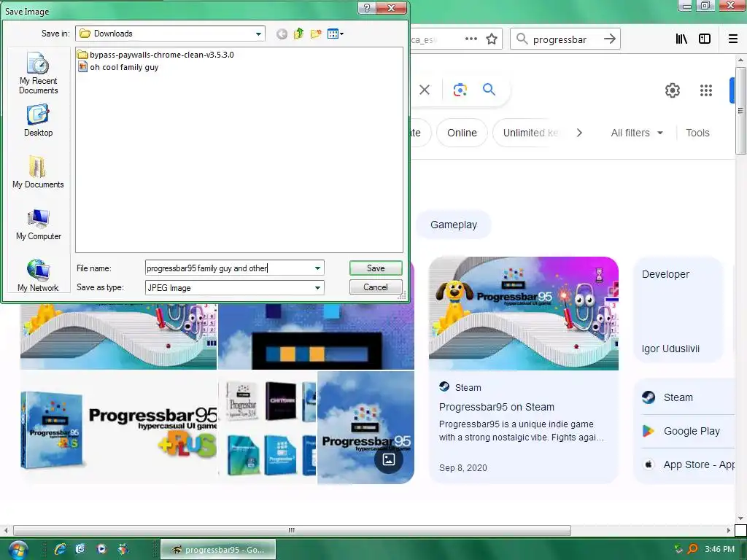This screenshot has width=747, height=560.
Task: Open the browser hamburger menu
Action: (x=733, y=39)
